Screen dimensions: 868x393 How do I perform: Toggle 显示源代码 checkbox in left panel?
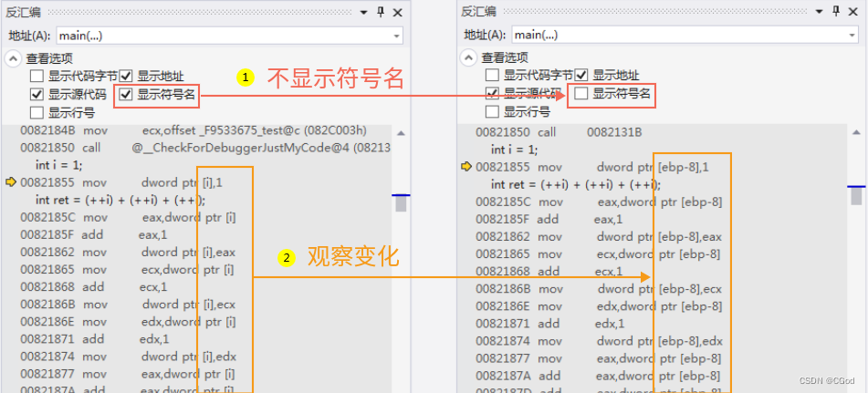pos(37,95)
